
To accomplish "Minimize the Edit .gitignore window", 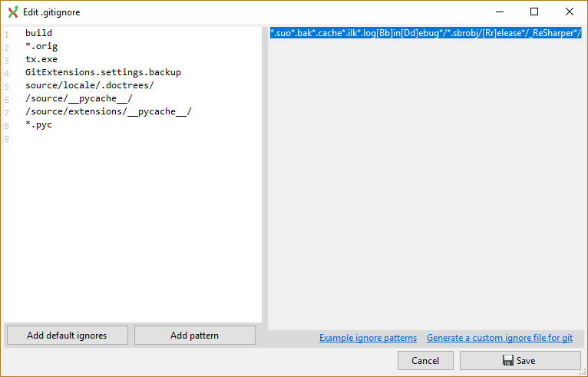I will click(x=500, y=12).
